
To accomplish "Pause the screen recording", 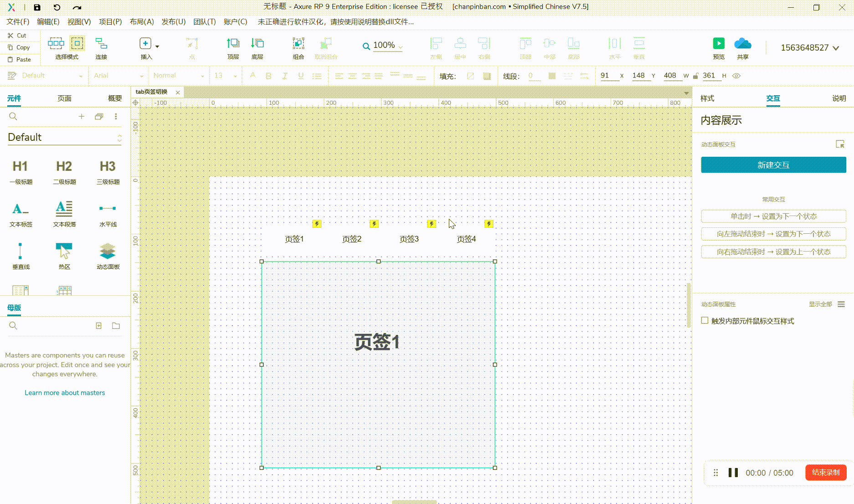I will pos(733,473).
